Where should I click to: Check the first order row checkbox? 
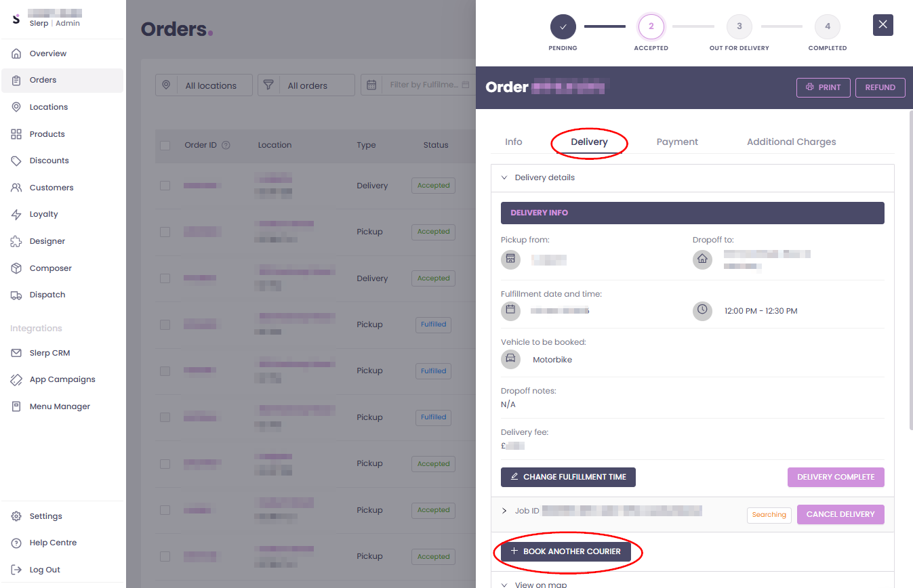pyautogui.click(x=165, y=186)
